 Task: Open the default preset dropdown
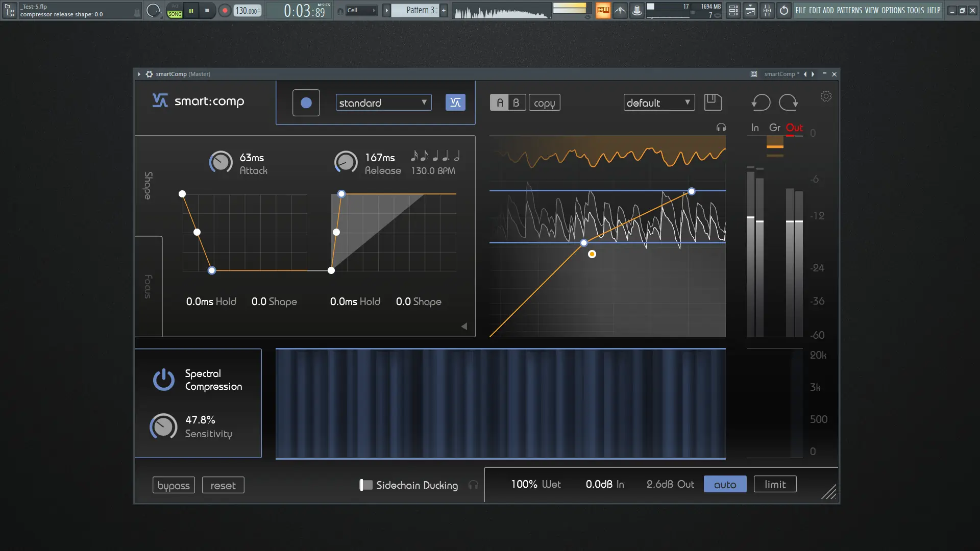tap(658, 103)
